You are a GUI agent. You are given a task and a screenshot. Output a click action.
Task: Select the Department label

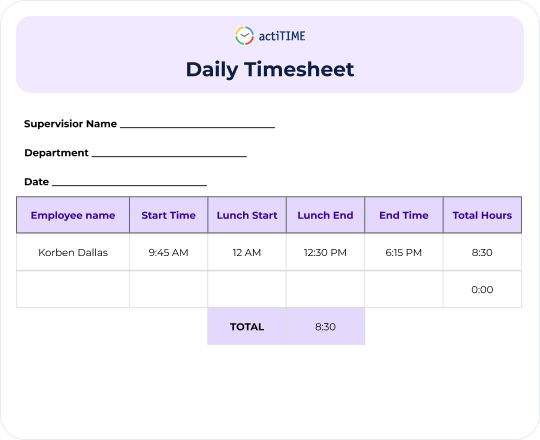[x=56, y=153]
